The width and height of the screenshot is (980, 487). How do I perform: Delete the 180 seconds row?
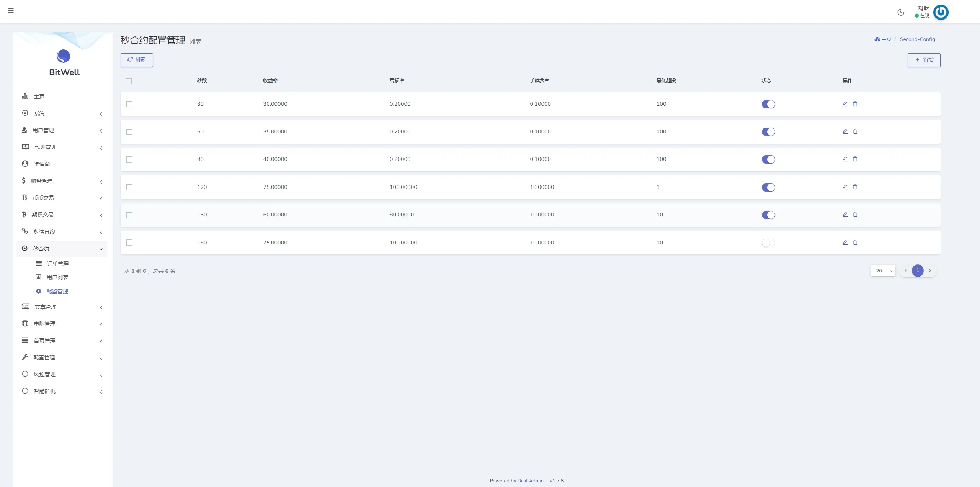[855, 243]
